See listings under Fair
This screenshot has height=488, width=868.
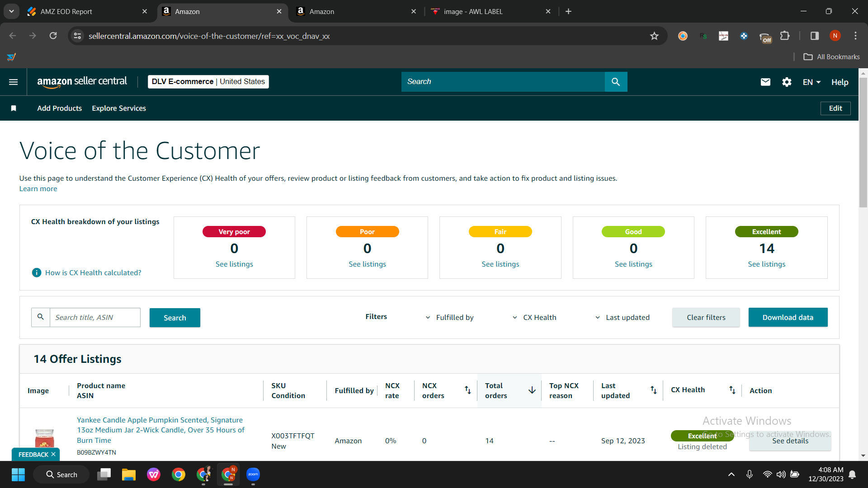[x=500, y=264]
